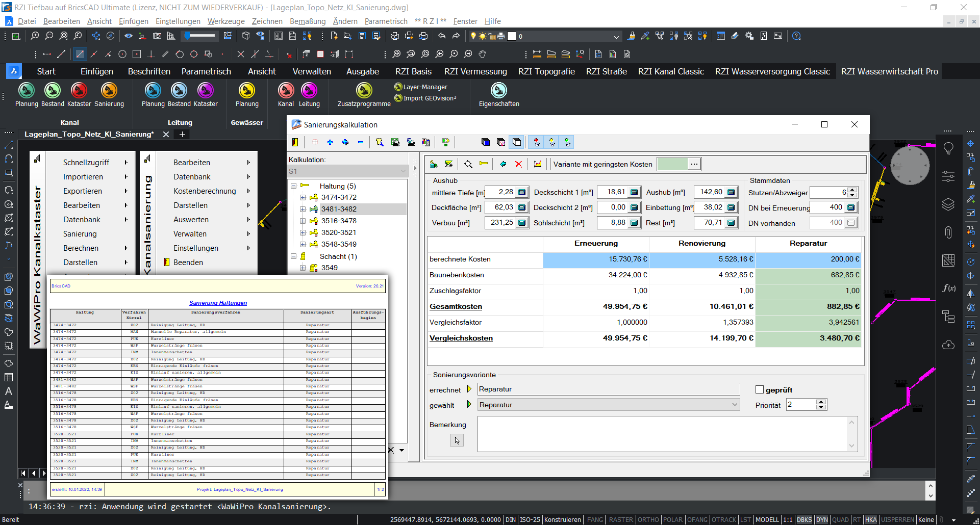The height and width of the screenshot is (525, 980).
Task: Increase the Stutzen/Abzweiger stepper value
Action: (852, 190)
